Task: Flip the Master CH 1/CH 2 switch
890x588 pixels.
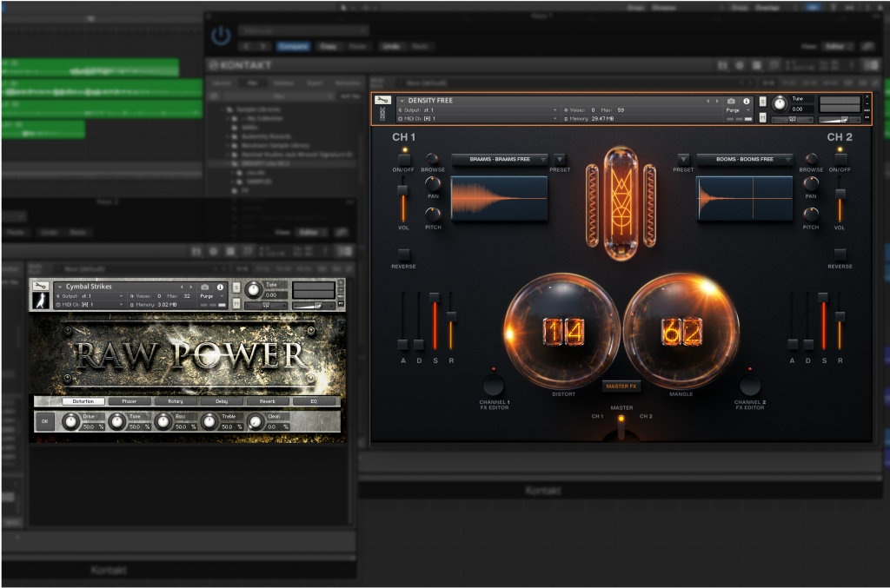Action: coord(621,426)
